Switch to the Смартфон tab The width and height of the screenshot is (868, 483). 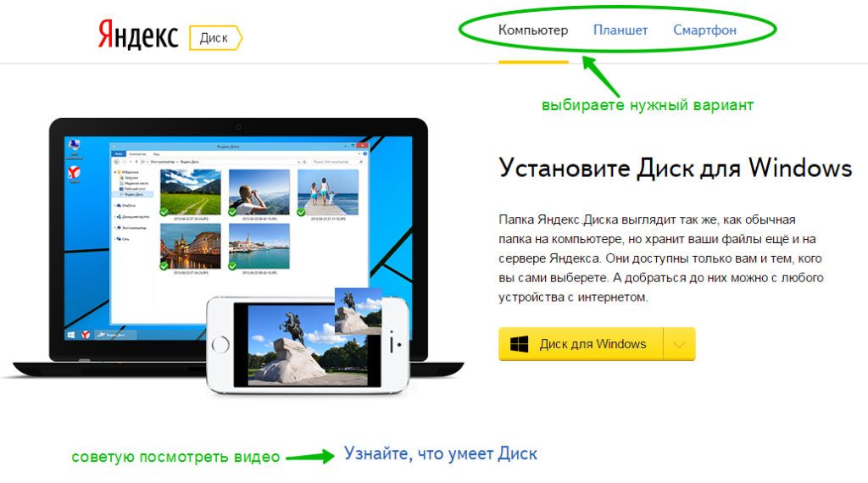704,30
